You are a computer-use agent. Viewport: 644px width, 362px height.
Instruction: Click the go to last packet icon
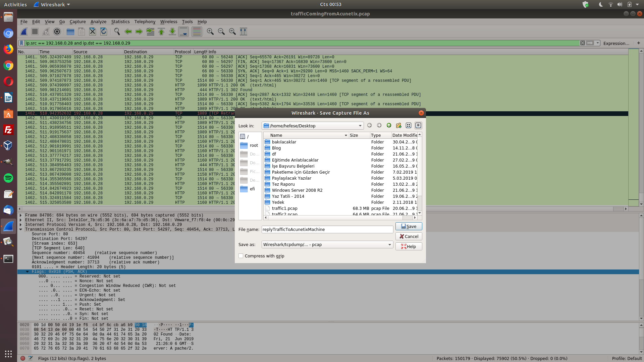(172, 32)
